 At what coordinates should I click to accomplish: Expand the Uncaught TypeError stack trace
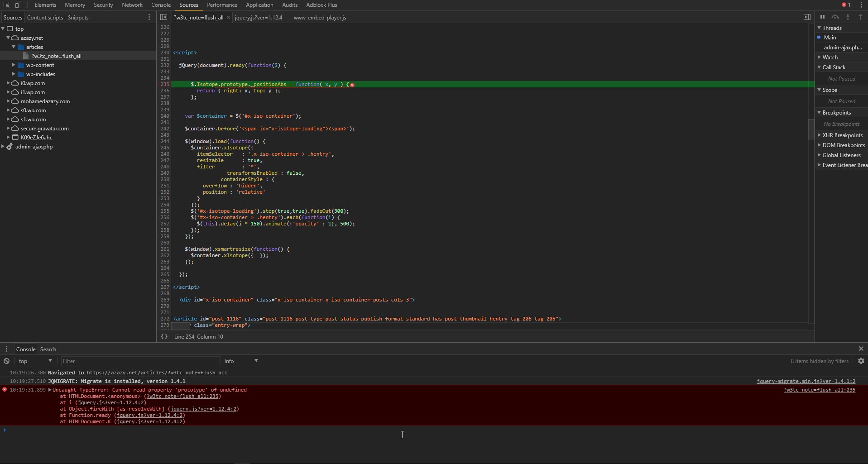(50, 390)
